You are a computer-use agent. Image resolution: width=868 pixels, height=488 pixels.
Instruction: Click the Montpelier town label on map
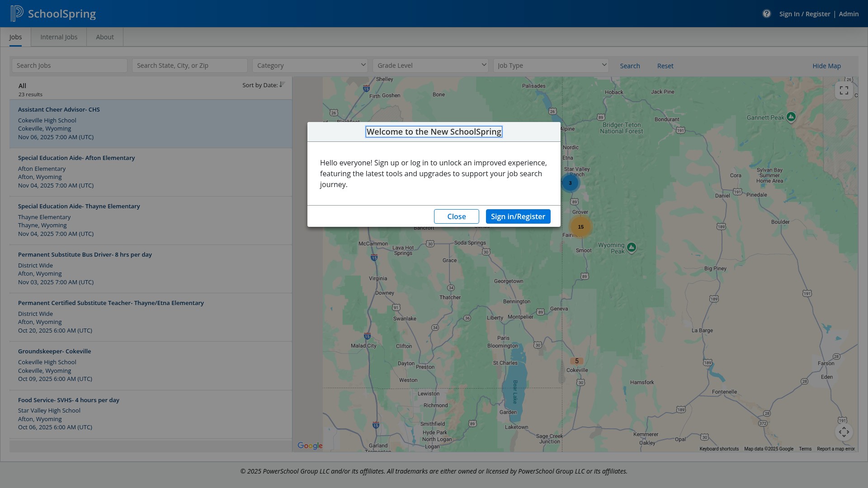pos(520,317)
